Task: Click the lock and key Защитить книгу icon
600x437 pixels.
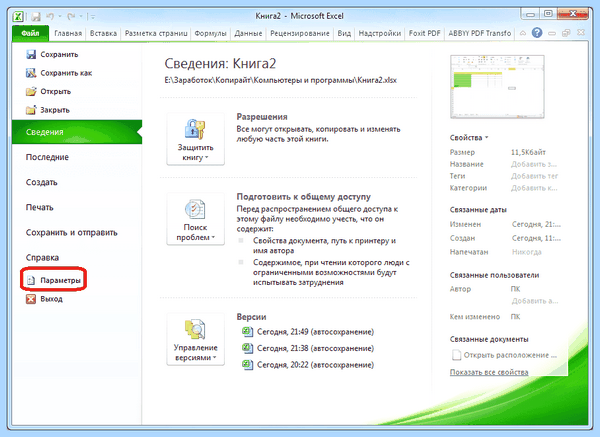Action: (x=195, y=129)
